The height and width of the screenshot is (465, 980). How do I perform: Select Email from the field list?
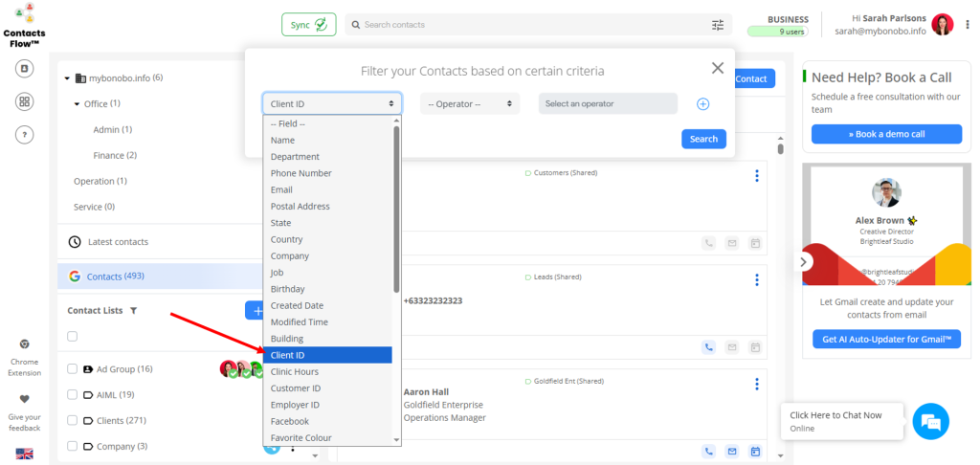(281, 189)
